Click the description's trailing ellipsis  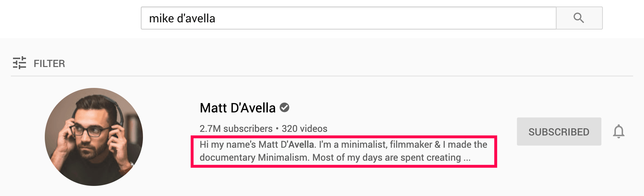coord(467,158)
